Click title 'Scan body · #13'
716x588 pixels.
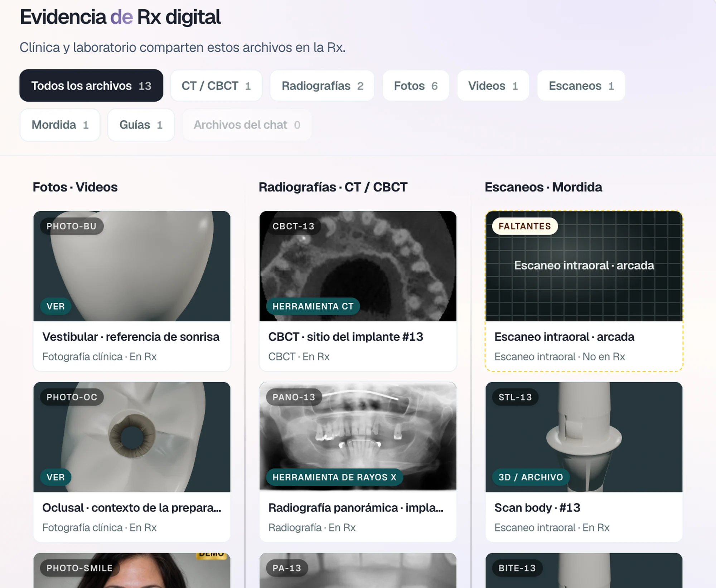tap(537, 508)
